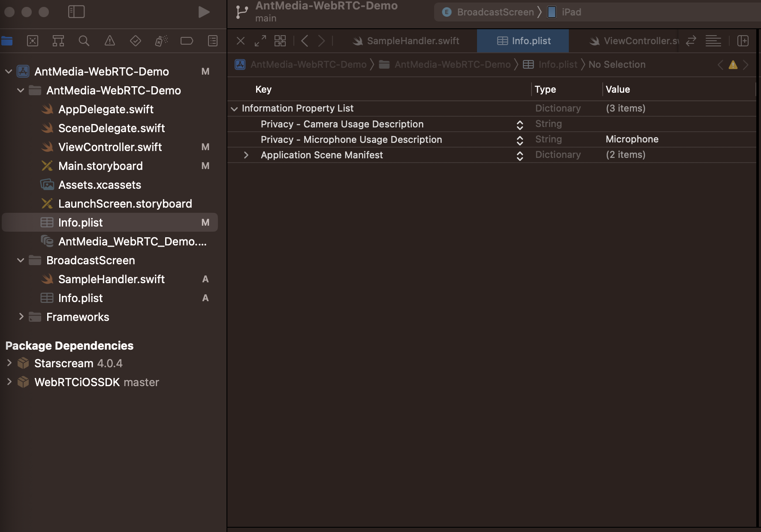The width and height of the screenshot is (761, 532).
Task: Run the project with the Play button
Action: (x=204, y=12)
